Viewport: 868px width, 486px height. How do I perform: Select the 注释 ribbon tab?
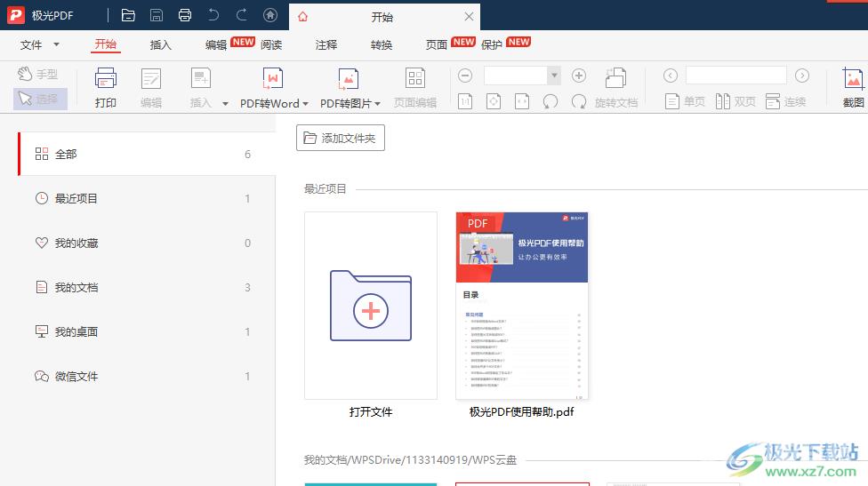coord(326,44)
